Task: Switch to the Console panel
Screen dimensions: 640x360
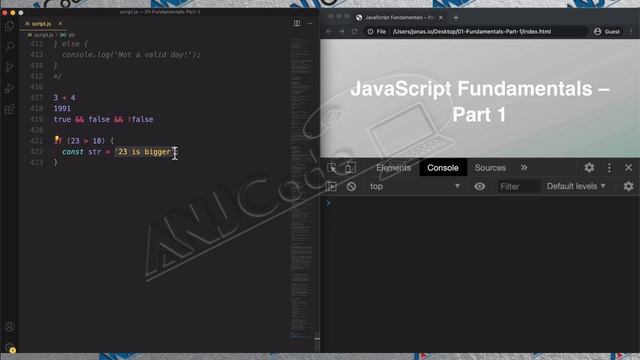Action: (x=443, y=168)
